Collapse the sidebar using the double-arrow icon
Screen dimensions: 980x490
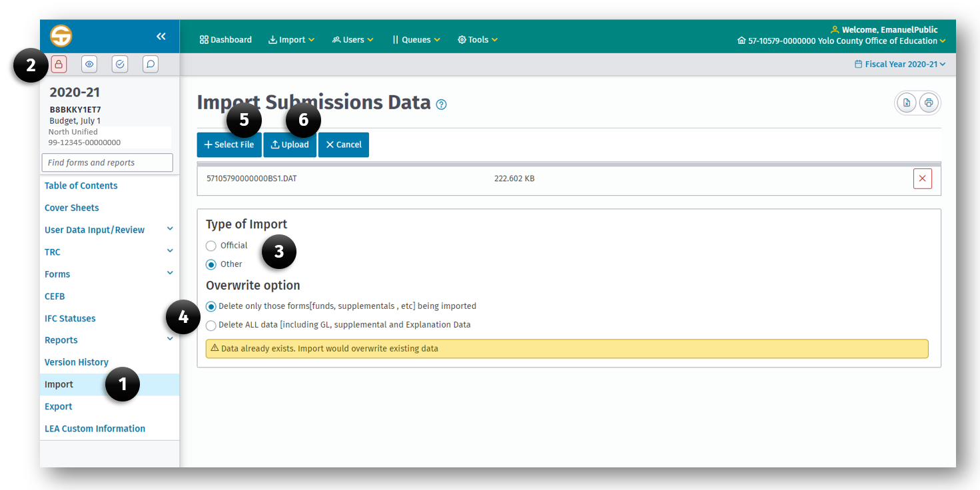tap(161, 37)
